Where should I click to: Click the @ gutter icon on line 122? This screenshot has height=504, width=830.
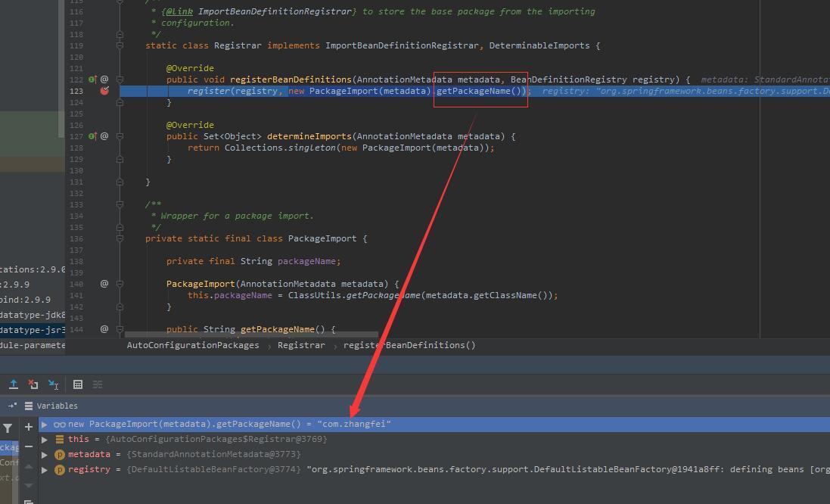[104, 79]
